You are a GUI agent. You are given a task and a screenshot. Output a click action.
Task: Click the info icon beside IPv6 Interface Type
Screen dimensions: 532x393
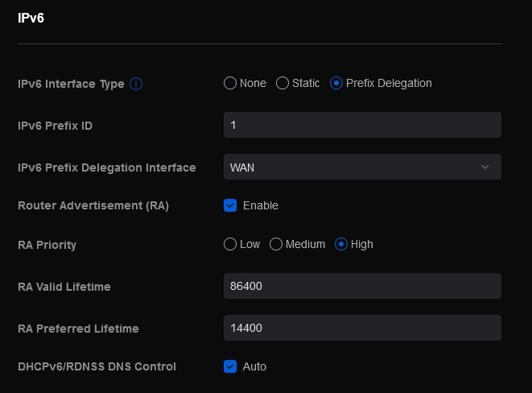click(x=136, y=84)
